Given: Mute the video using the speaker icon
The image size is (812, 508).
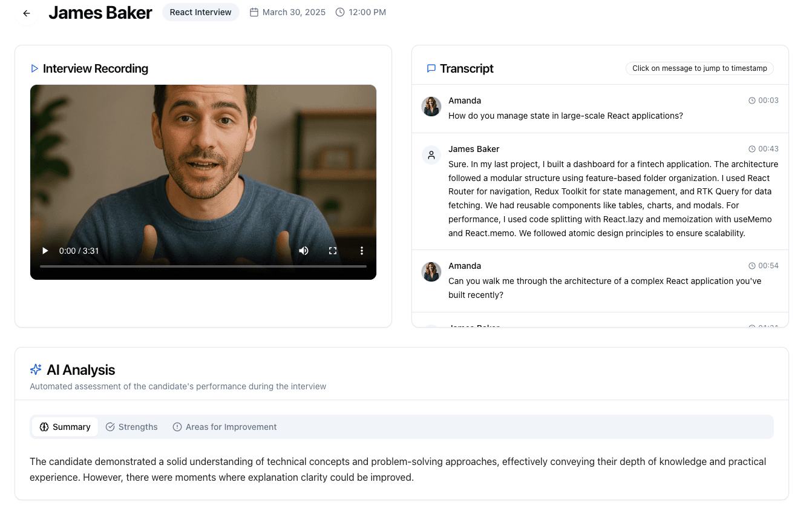Looking at the screenshot, I should pyautogui.click(x=304, y=251).
